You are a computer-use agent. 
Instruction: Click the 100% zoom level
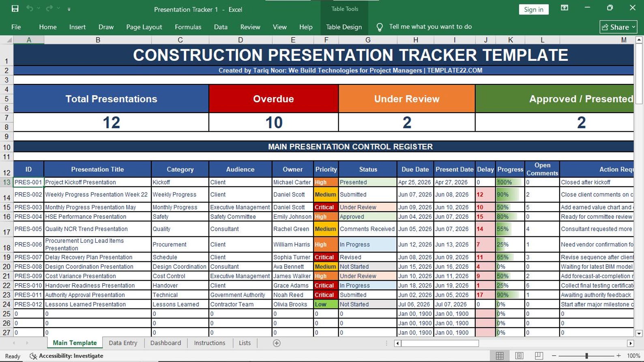coord(633,356)
